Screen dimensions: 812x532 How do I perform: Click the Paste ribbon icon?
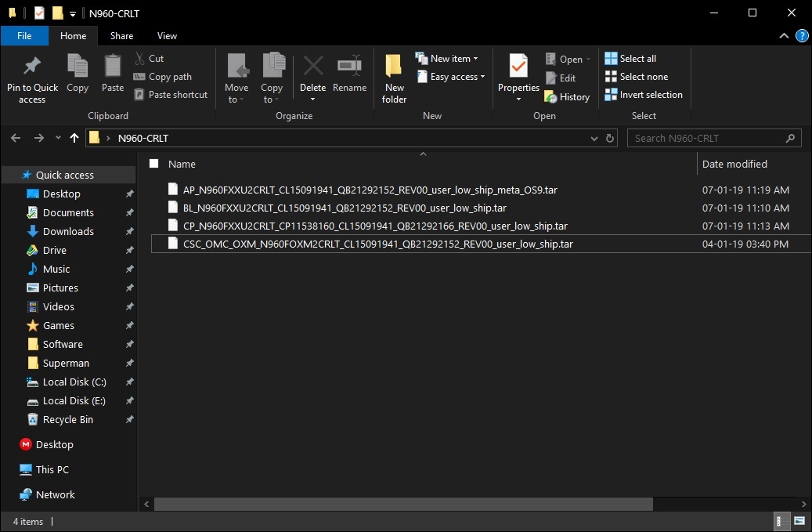(113, 74)
